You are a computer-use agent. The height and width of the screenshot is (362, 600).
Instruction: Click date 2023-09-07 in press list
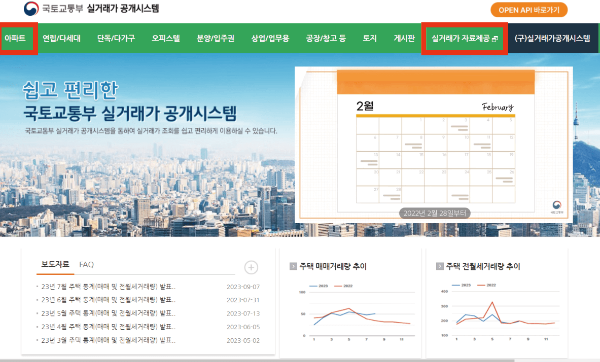(243, 287)
